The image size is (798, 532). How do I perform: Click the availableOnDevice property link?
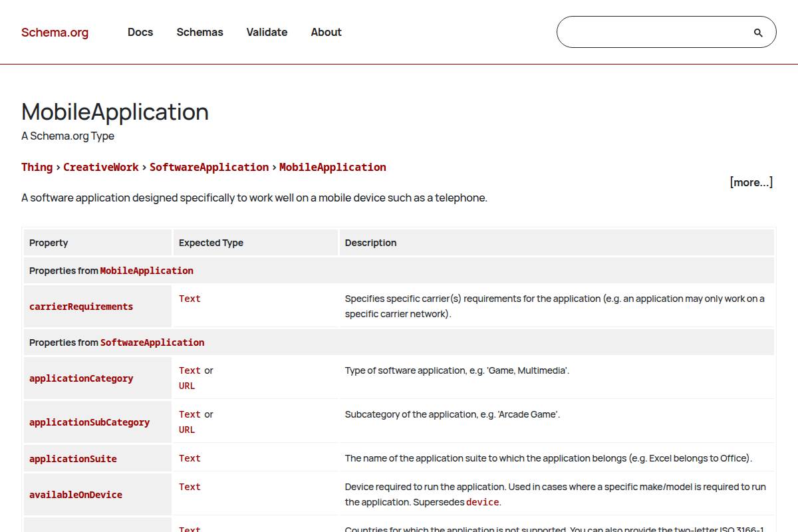pos(75,494)
